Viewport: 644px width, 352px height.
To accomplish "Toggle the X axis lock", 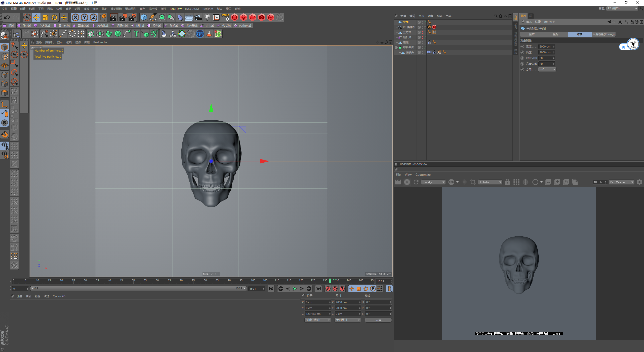I will [75, 17].
